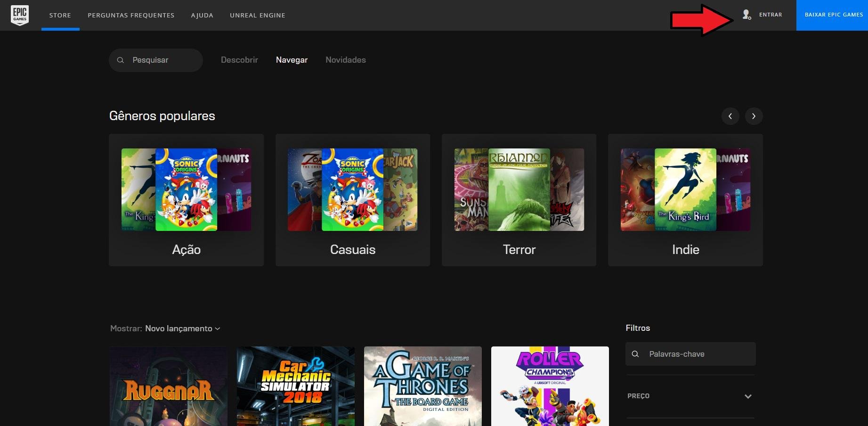The height and width of the screenshot is (426, 868).
Task: Show next popular genres
Action: pos(754,116)
